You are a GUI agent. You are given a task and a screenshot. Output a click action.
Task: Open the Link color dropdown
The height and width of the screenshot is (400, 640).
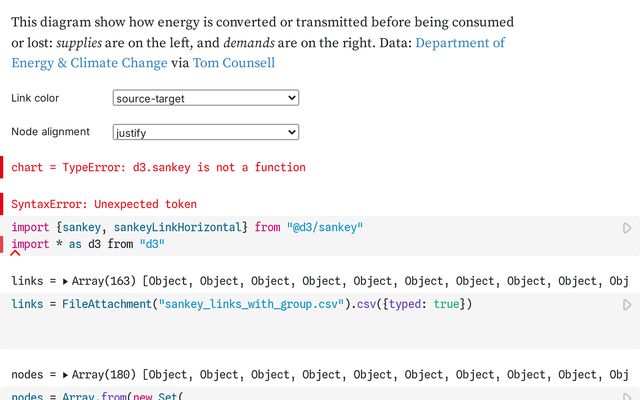tap(206, 98)
